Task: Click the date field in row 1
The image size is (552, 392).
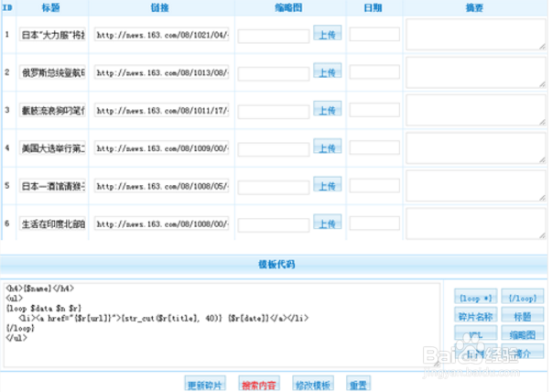Action: [x=374, y=34]
